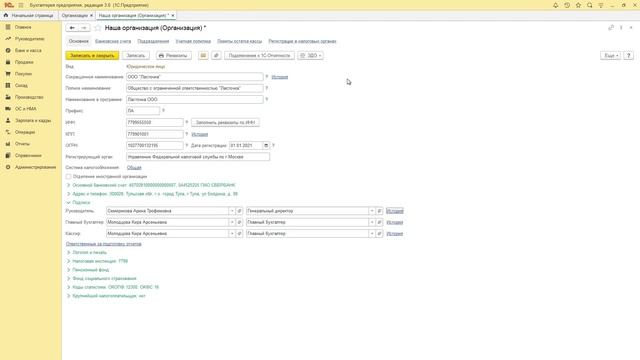Switch to Банковские счета tab
This screenshot has width=640, height=360.
[x=113, y=41]
